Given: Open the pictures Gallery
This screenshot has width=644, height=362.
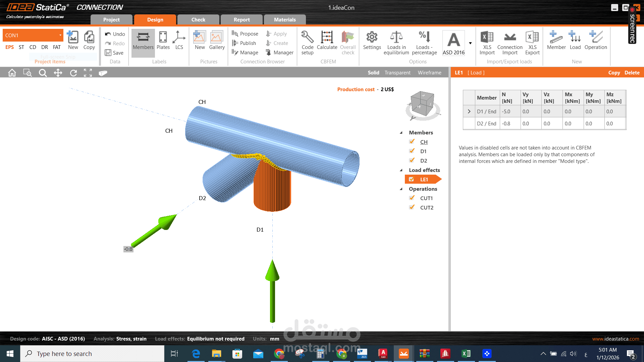Looking at the screenshot, I should point(217,38).
